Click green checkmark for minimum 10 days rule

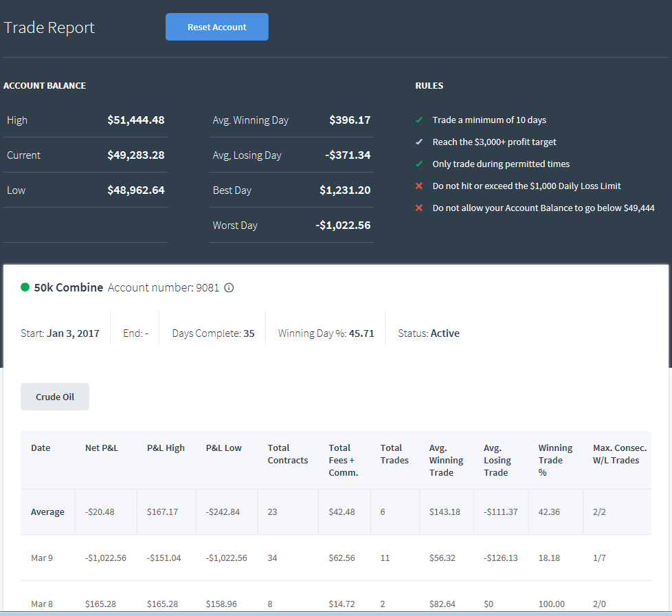pyautogui.click(x=419, y=120)
